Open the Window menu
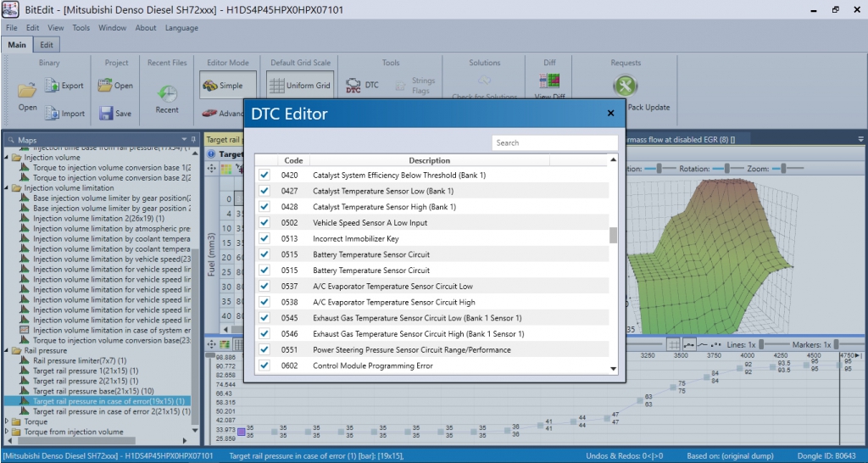The image size is (868, 463). (113, 28)
